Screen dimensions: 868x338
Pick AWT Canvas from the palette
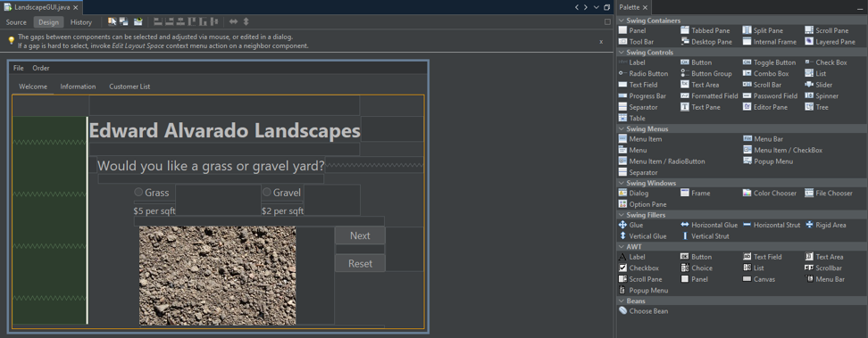(x=758, y=279)
